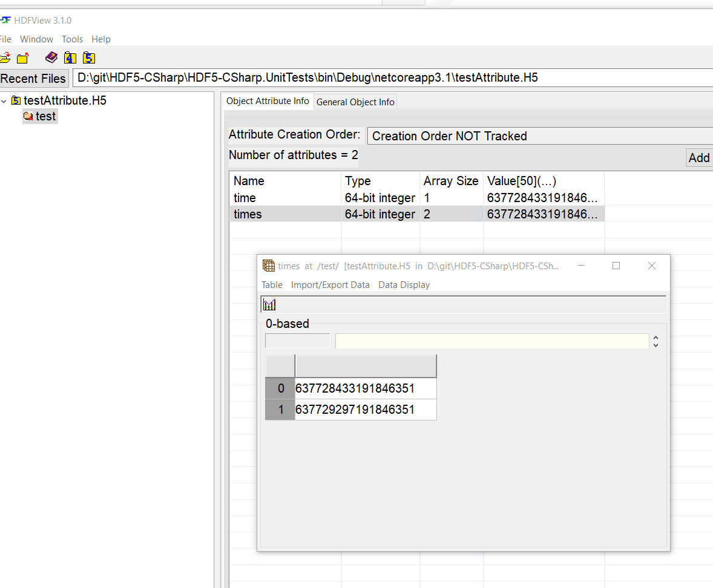This screenshot has height=588, width=713.
Task: Click the Add attribute button
Action: [699, 158]
